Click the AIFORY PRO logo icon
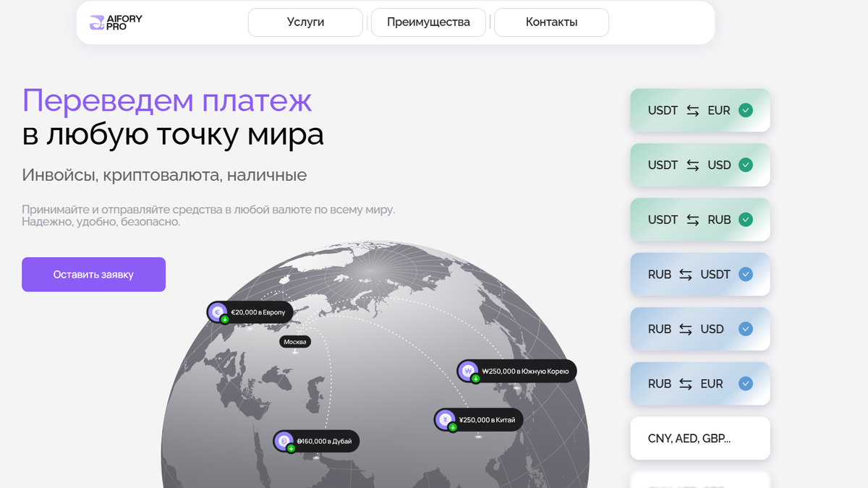868x488 pixels. pos(98,22)
